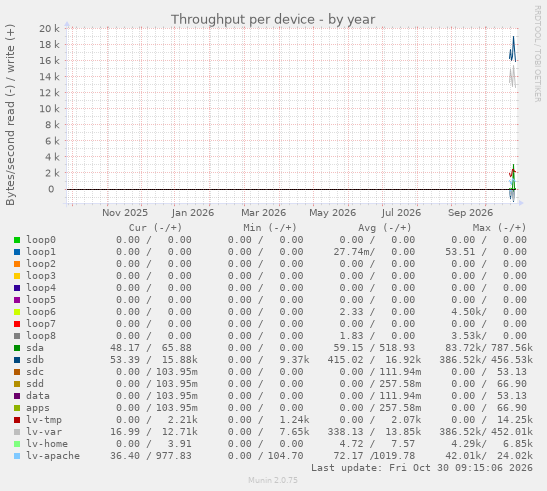The image size is (547, 491).
Task: Click lv-tmp current value '2.21k'
Action: click(182, 420)
